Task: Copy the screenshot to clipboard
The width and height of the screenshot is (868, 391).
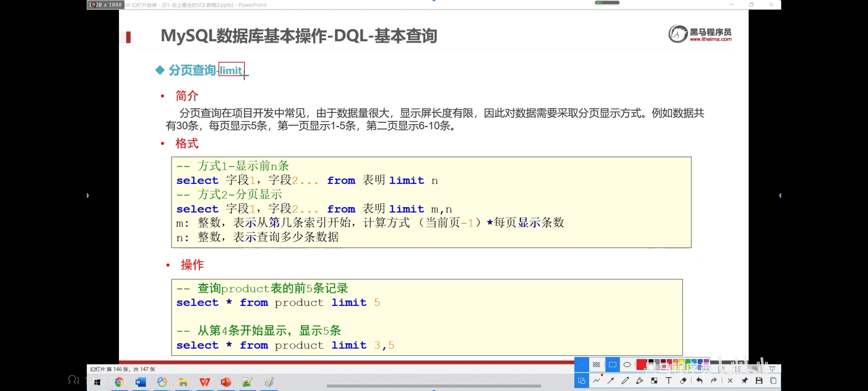Action: coord(773,381)
